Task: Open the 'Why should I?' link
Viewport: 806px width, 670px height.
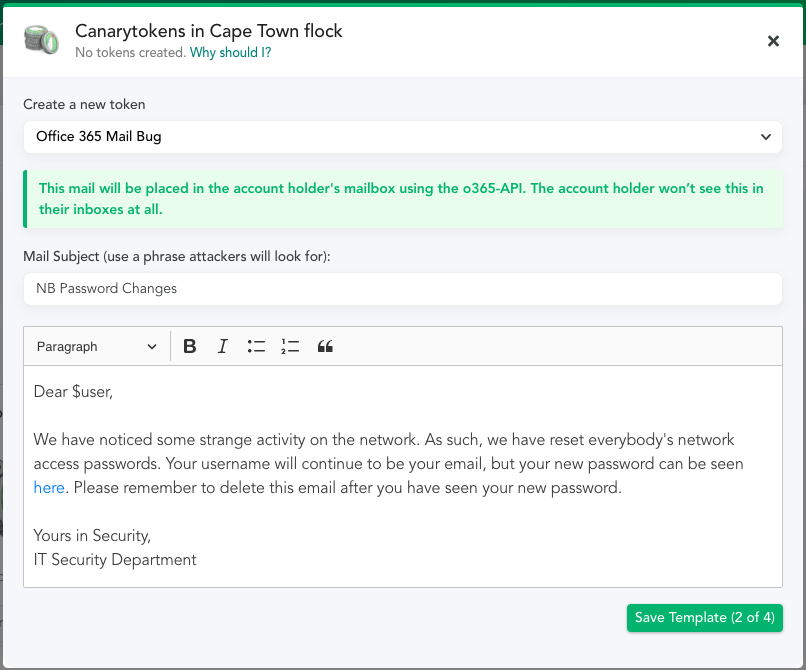Action: coord(230,52)
